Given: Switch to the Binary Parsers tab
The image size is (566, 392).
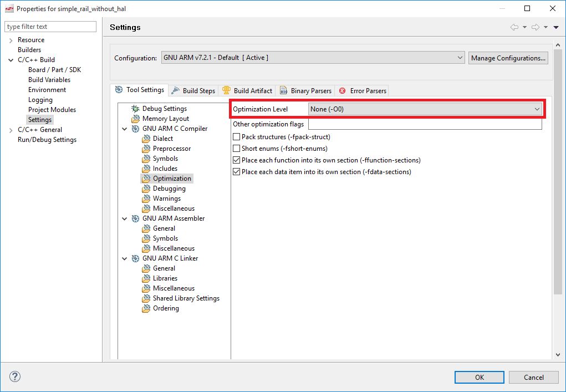Looking at the screenshot, I should [305, 90].
